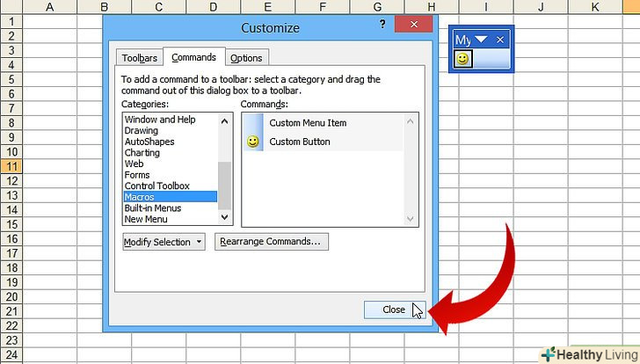Select Custom Button command text

point(300,142)
